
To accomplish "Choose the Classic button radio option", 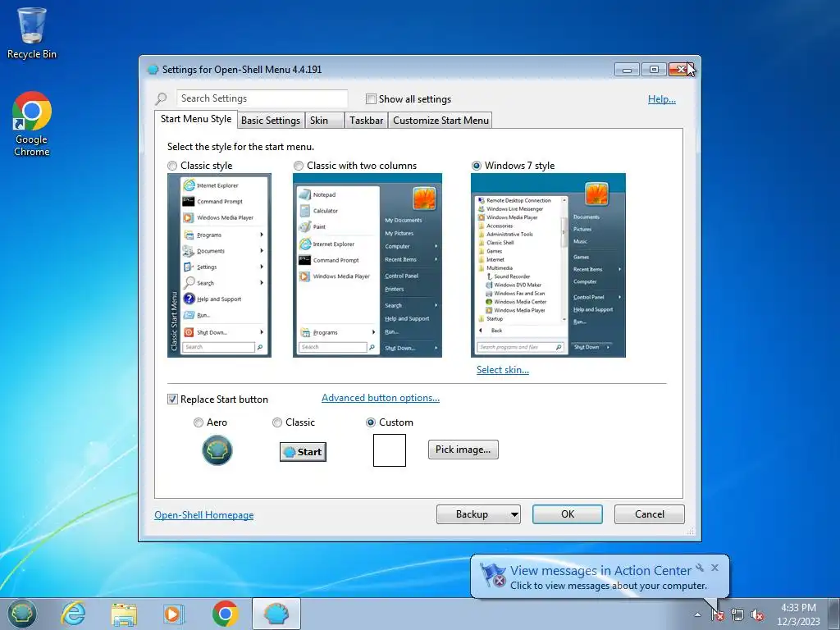I will click(277, 422).
